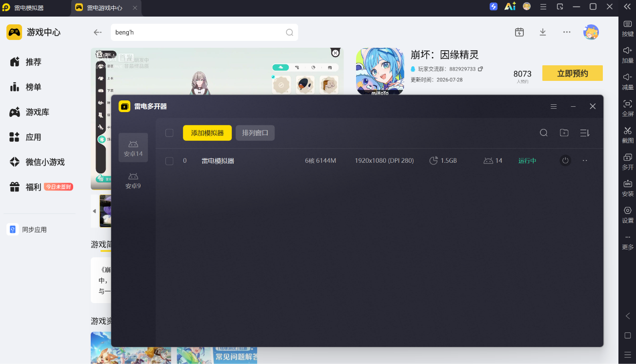Open the 雷电多开器 hamburger menu
Viewport: 636px width, 364px height.
pyautogui.click(x=554, y=106)
